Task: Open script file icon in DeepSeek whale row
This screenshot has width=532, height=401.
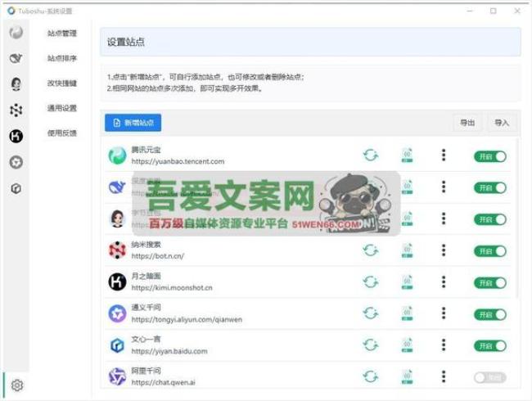Action: [x=407, y=187]
